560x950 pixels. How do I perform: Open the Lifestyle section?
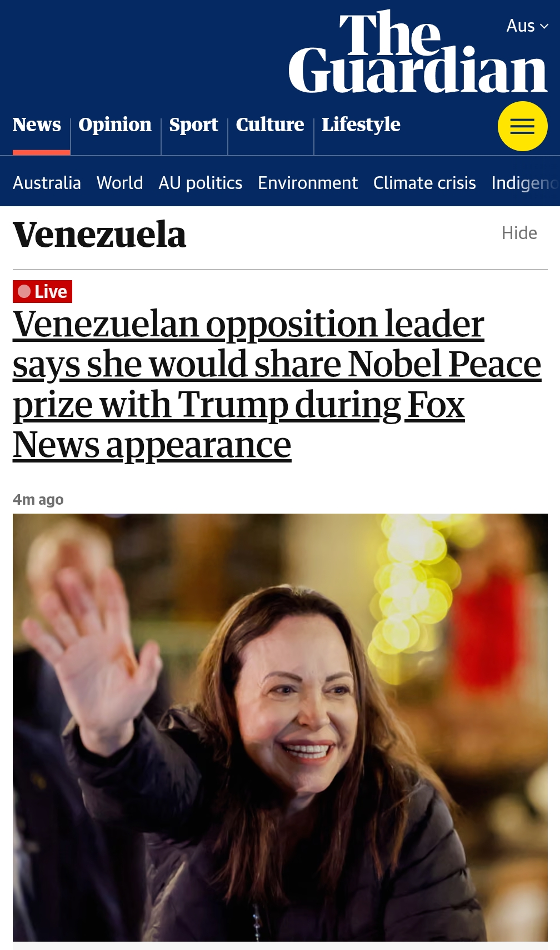[361, 125]
